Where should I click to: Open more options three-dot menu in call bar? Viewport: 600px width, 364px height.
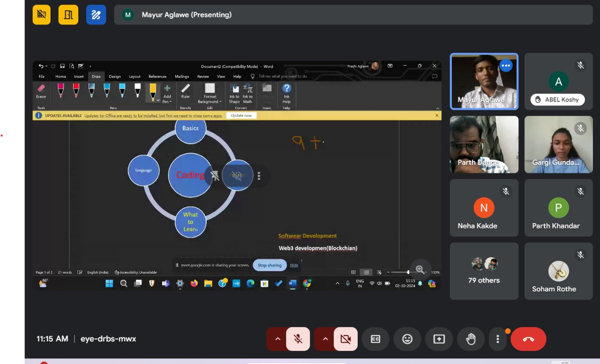[497, 339]
